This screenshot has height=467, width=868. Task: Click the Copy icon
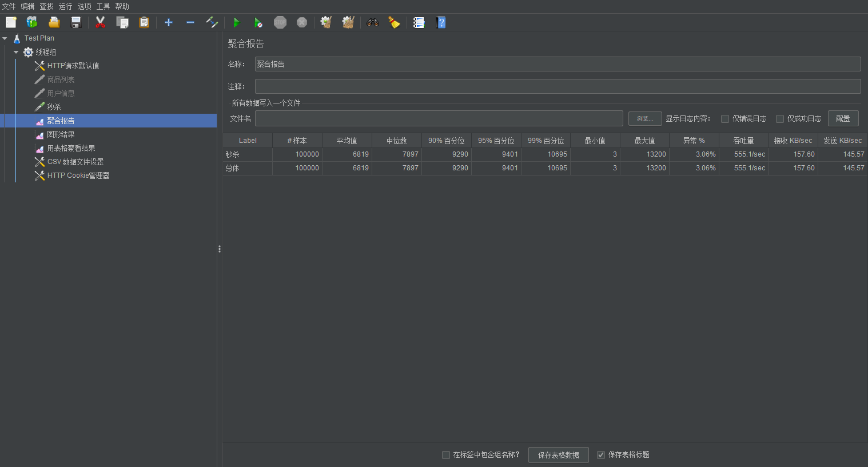click(122, 22)
